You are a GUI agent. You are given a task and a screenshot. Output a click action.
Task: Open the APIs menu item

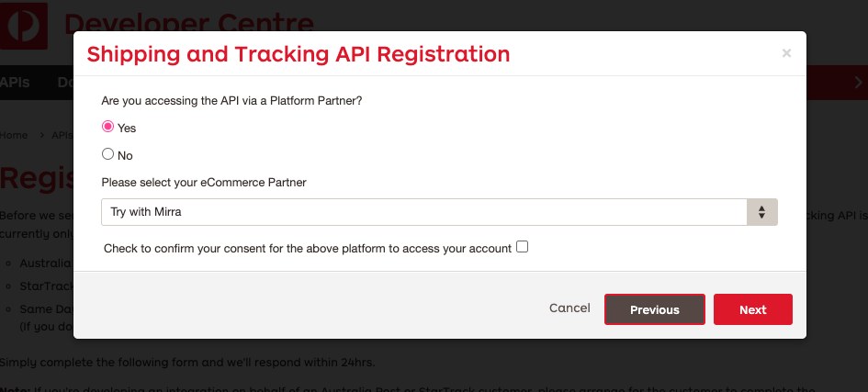(x=15, y=83)
